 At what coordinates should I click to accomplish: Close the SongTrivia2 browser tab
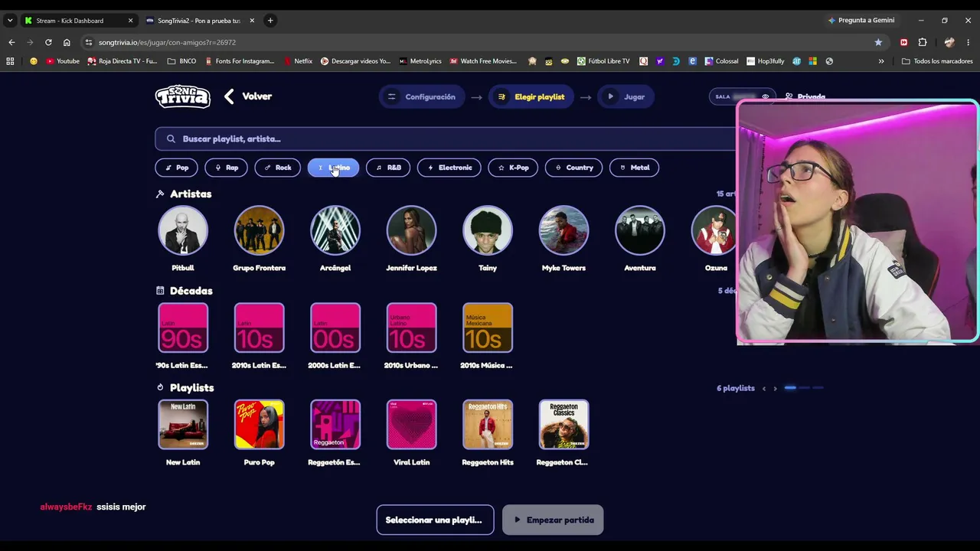click(252, 21)
